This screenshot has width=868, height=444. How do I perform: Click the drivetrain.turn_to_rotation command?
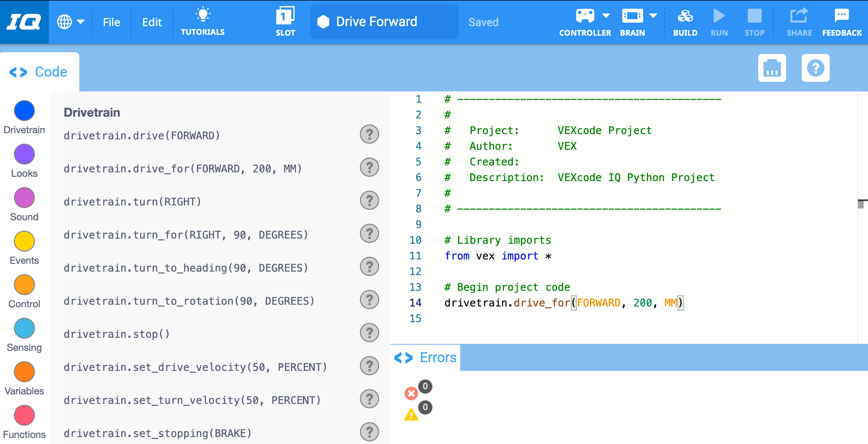click(x=189, y=301)
